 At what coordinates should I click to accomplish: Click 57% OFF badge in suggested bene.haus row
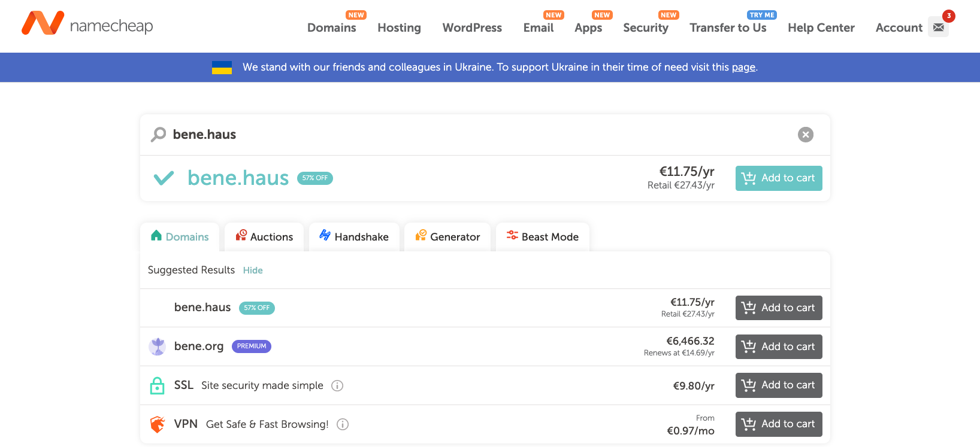coord(257,308)
